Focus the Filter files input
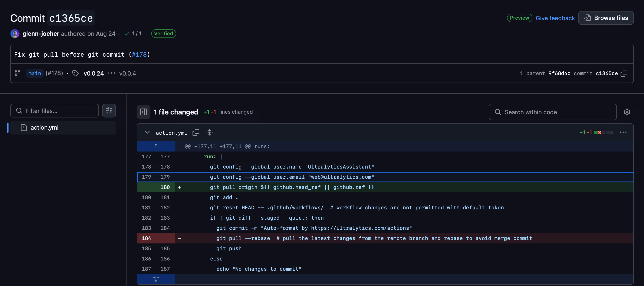Screen dimensions: 644x286 point(55,111)
